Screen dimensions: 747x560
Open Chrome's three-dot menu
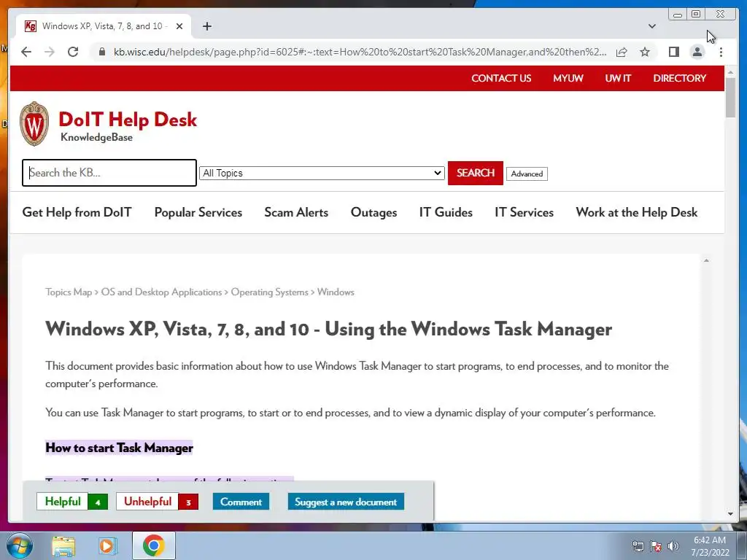click(721, 52)
